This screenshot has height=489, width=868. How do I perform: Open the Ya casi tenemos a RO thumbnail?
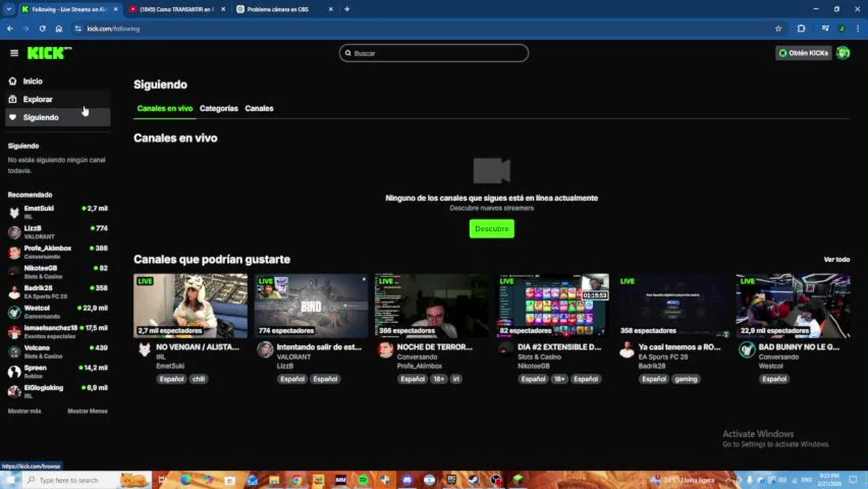(x=673, y=306)
